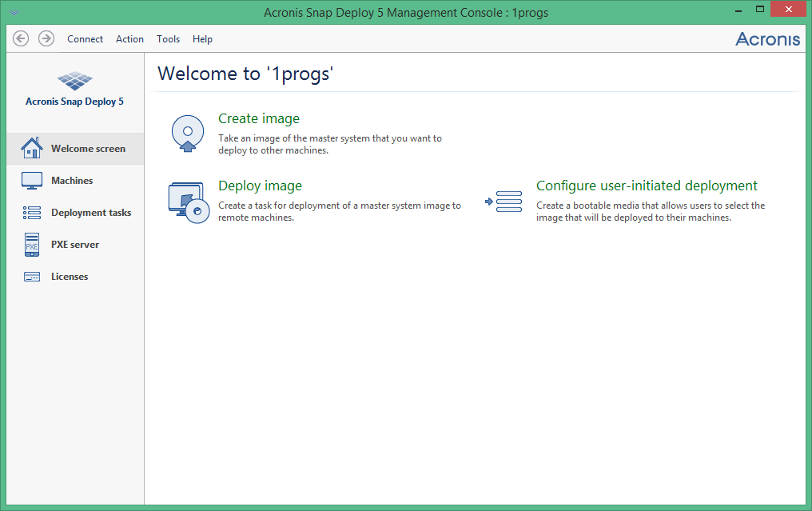The width and height of the screenshot is (812, 511).
Task: Click 'Take an image of the master system' text
Action: tap(330, 144)
